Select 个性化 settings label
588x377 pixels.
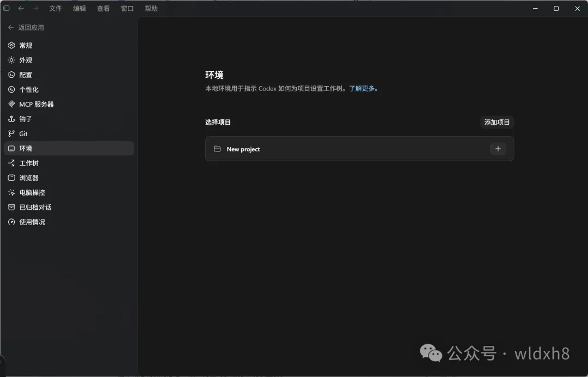(x=29, y=89)
